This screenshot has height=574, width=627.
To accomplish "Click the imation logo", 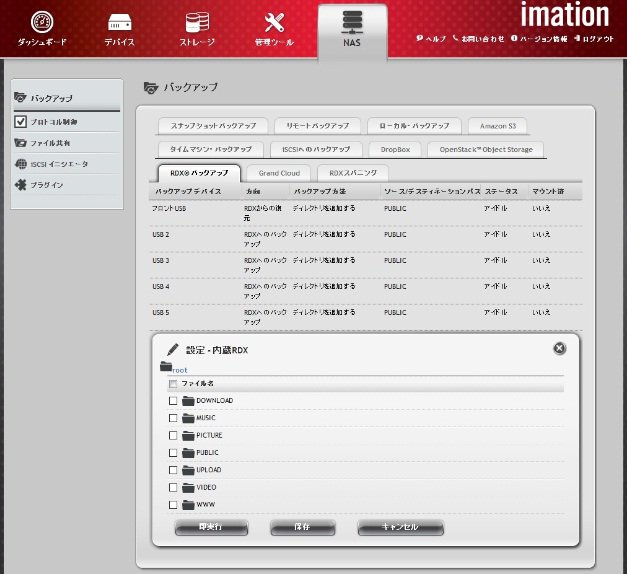I will 565,15.
